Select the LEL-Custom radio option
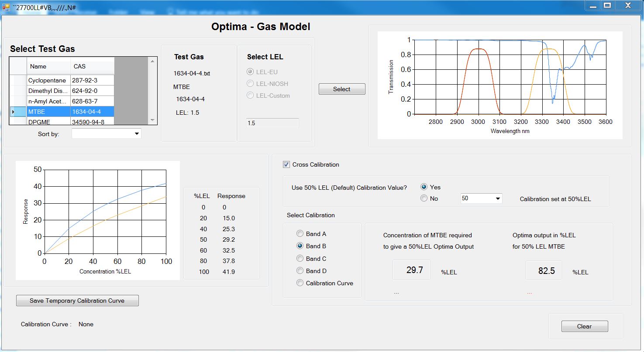Image resolution: width=644 pixels, height=352 pixels. pos(250,95)
